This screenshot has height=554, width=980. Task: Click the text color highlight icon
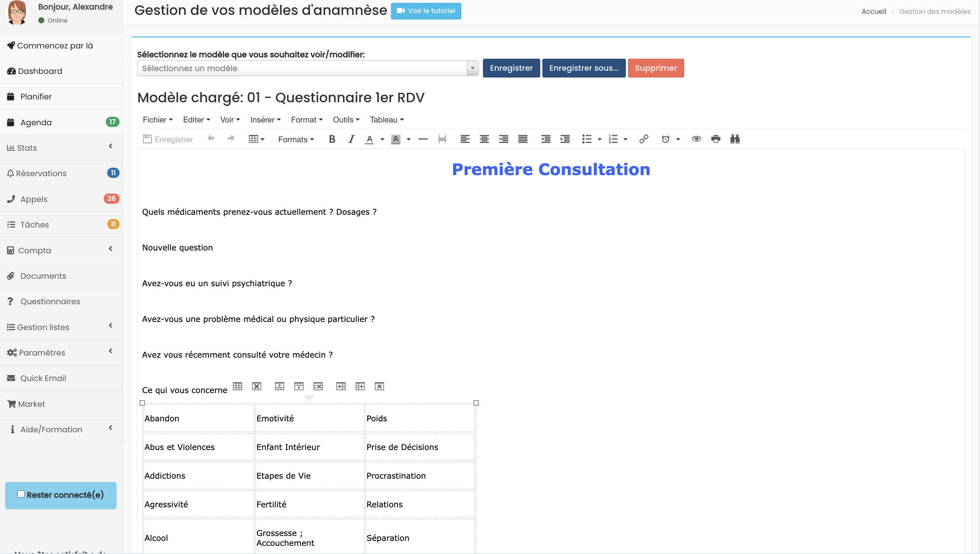tap(396, 139)
